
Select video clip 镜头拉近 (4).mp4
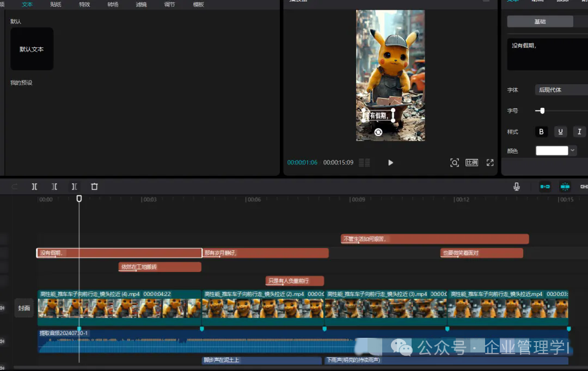pyautogui.click(x=120, y=307)
